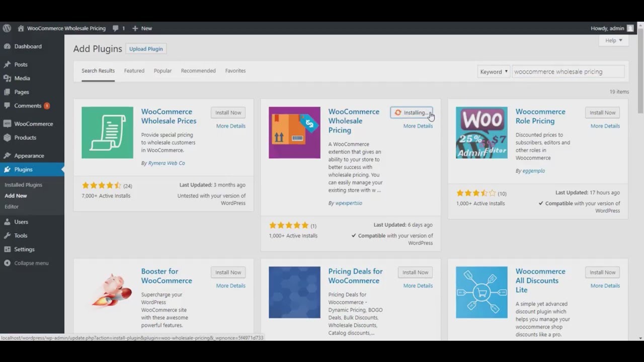Open Booster for WooCommerce title link
This screenshot has height=362, width=644.
[x=167, y=276]
